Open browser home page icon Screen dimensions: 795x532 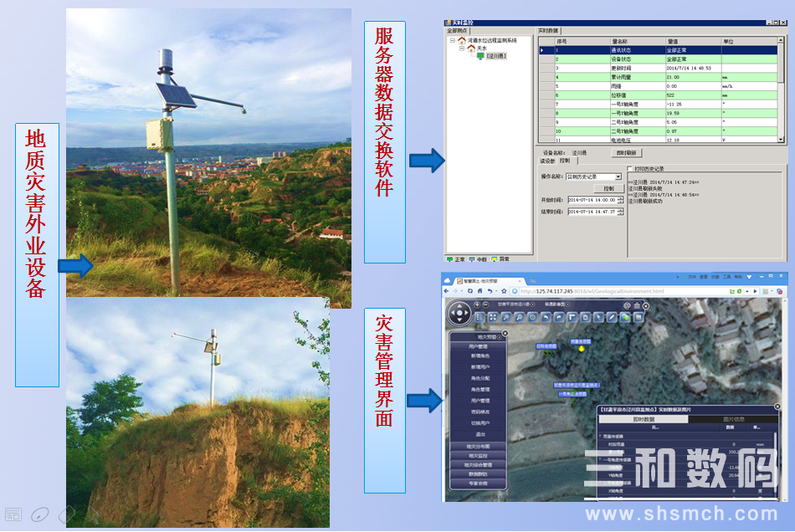coord(480,291)
